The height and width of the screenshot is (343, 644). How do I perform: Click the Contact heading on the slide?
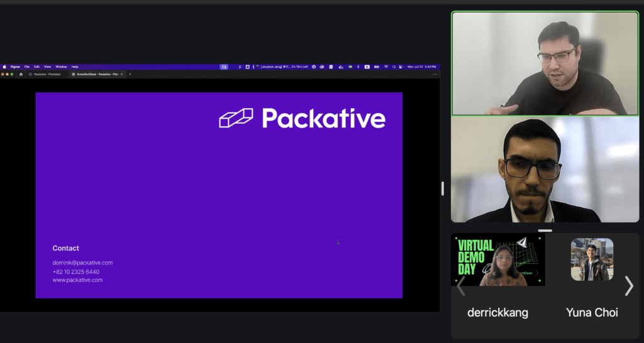(x=65, y=248)
